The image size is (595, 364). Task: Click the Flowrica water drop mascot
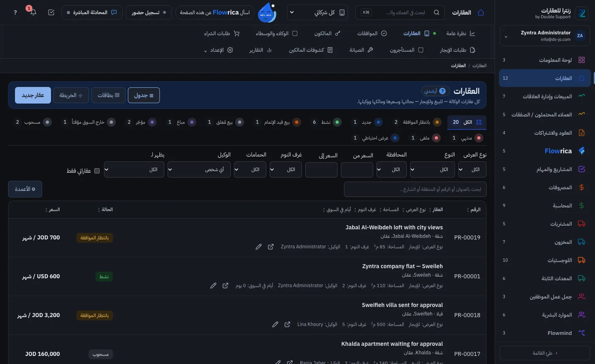pyautogui.click(x=267, y=13)
